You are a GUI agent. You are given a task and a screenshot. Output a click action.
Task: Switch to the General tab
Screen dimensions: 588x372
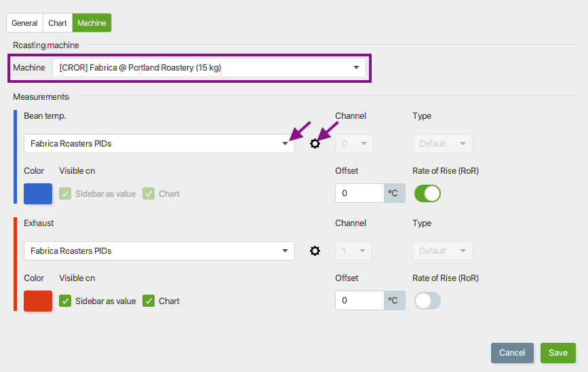tap(24, 23)
